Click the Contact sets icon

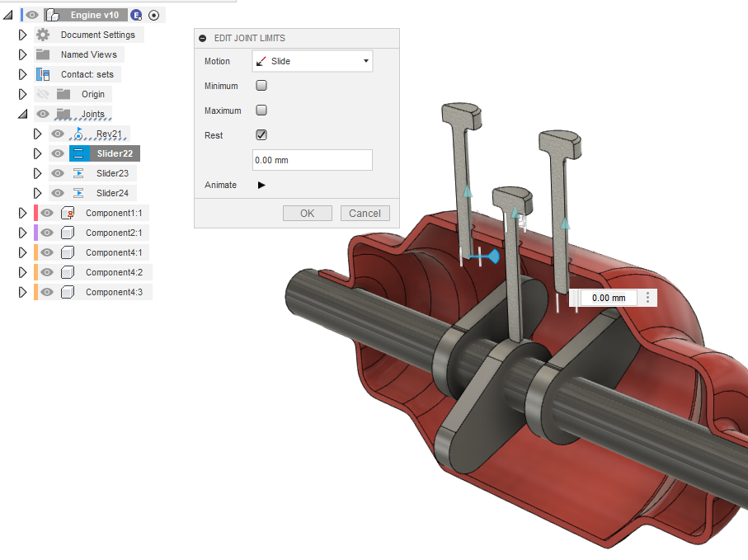point(43,74)
